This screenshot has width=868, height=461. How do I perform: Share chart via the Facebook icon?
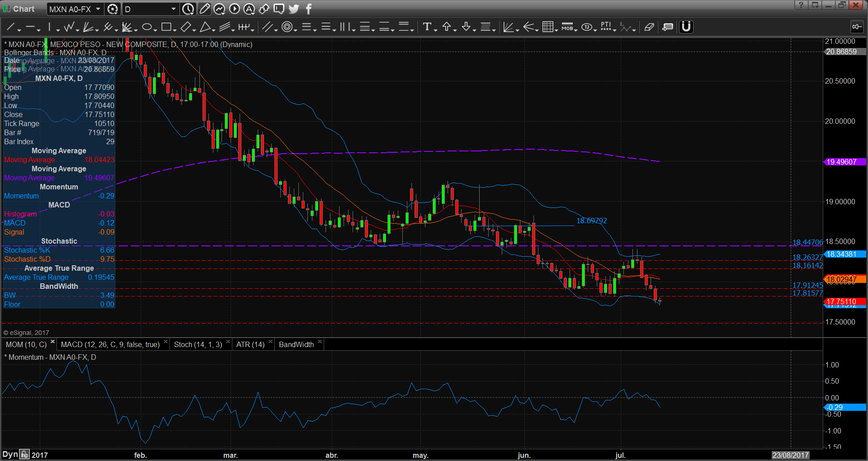click(309, 9)
